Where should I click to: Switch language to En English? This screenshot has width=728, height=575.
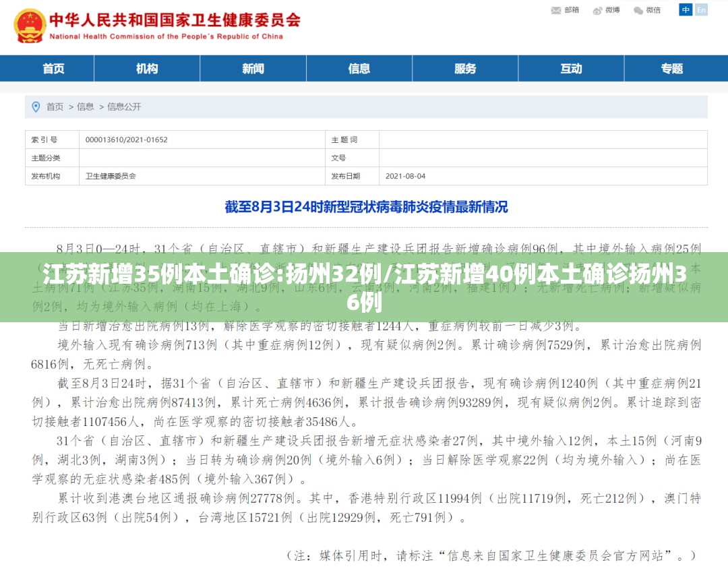tap(701, 9)
